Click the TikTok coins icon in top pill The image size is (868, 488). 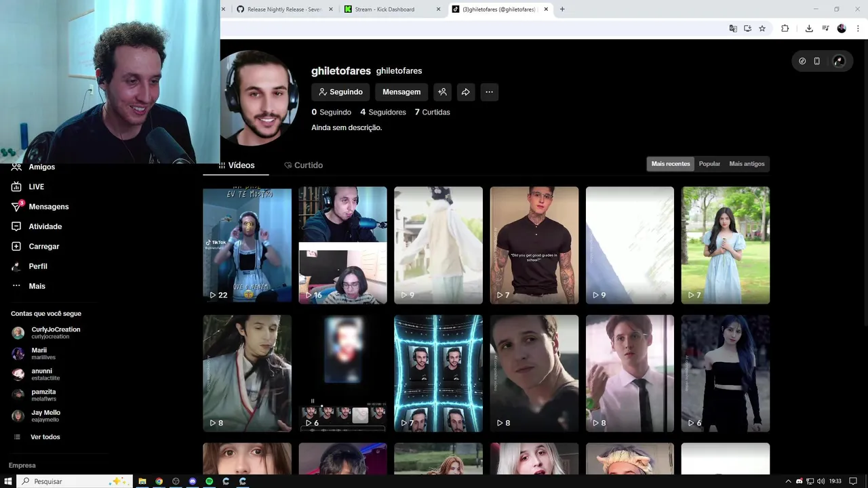(802, 61)
